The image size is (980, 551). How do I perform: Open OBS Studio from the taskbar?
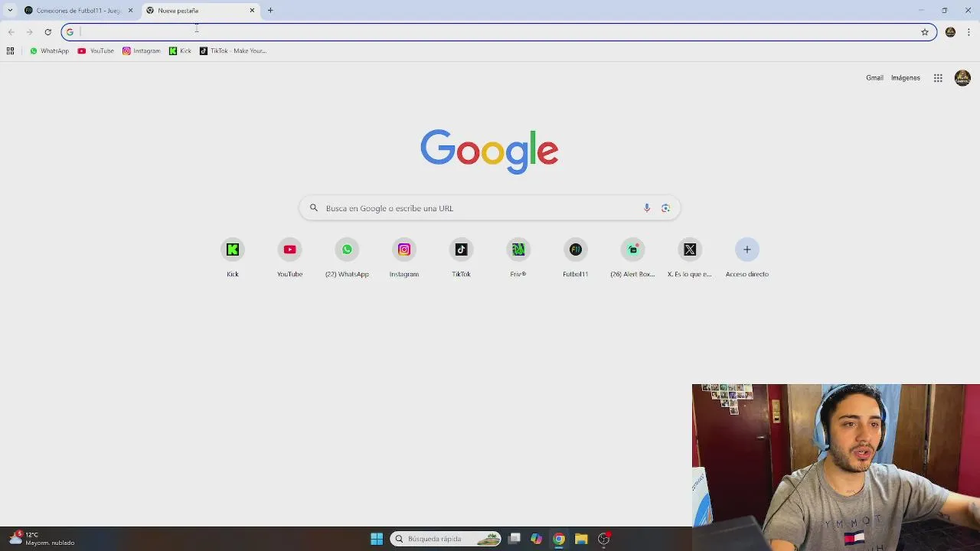[604, 539]
